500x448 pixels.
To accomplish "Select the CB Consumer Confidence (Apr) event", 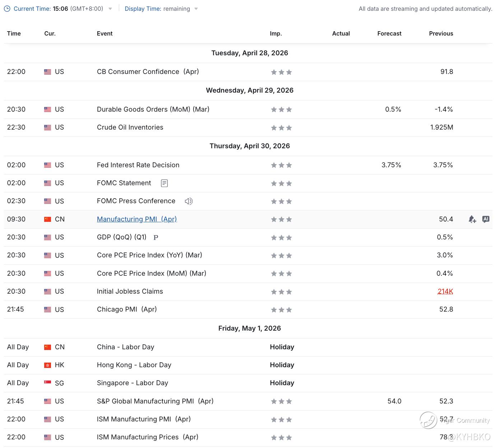I will point(148,72).
